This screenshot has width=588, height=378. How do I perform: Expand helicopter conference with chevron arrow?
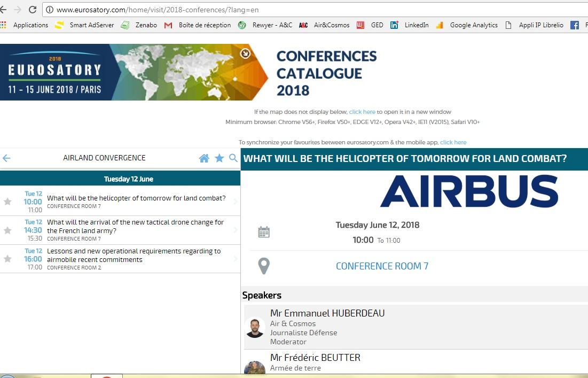(x=236, y=202)
